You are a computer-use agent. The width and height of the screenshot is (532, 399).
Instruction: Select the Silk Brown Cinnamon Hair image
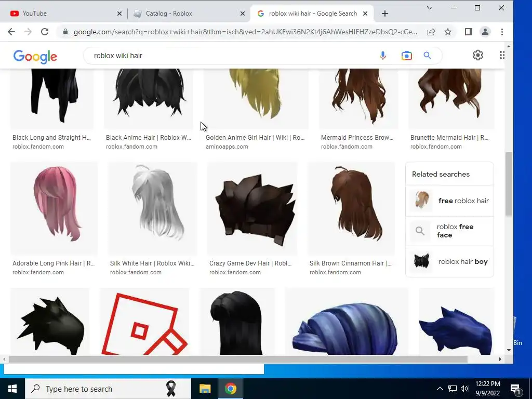[x=351, y=208]
